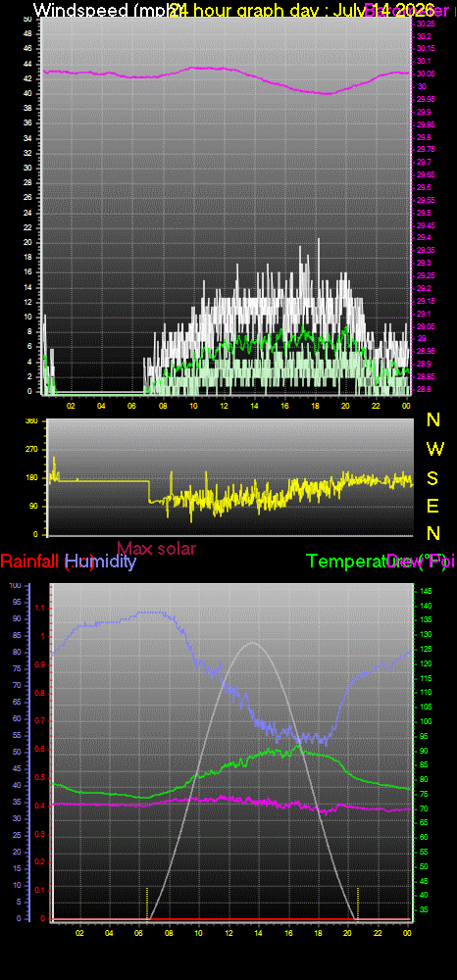Click the E wind direction letter
The width and height of the screenshot is (457, 980).
432,506
